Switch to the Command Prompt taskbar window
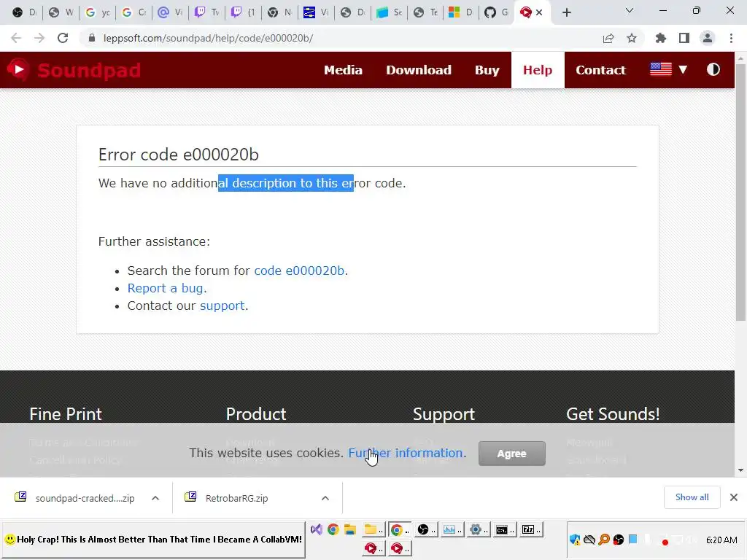747x560 pixels. pos(504,529)
